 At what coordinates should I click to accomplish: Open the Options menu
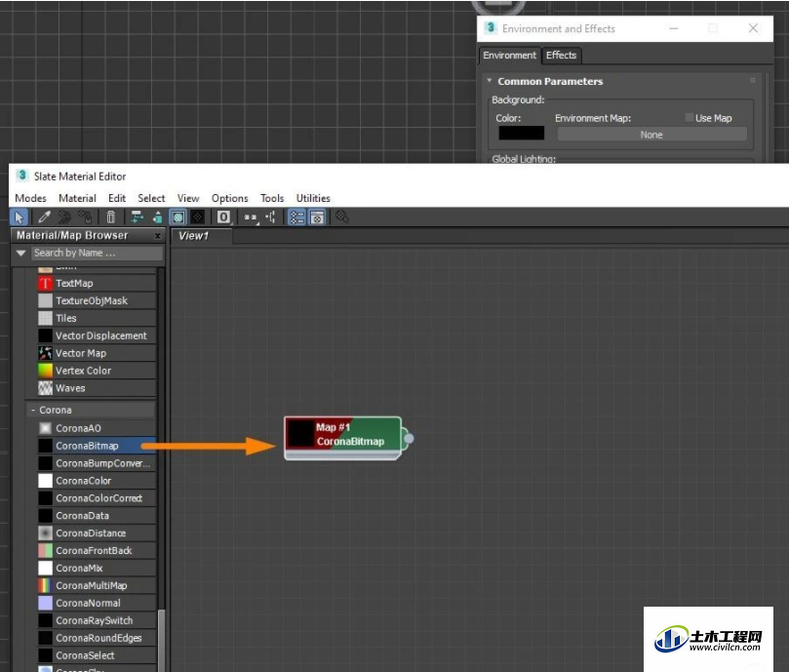pos(229,198)
